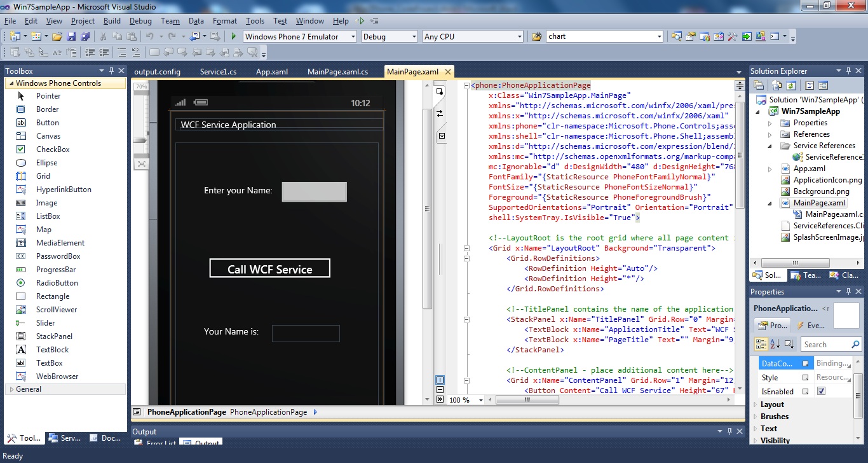Switch to the App.xaml tab
This screenshot has height=463, width=868.
(272, 72)
